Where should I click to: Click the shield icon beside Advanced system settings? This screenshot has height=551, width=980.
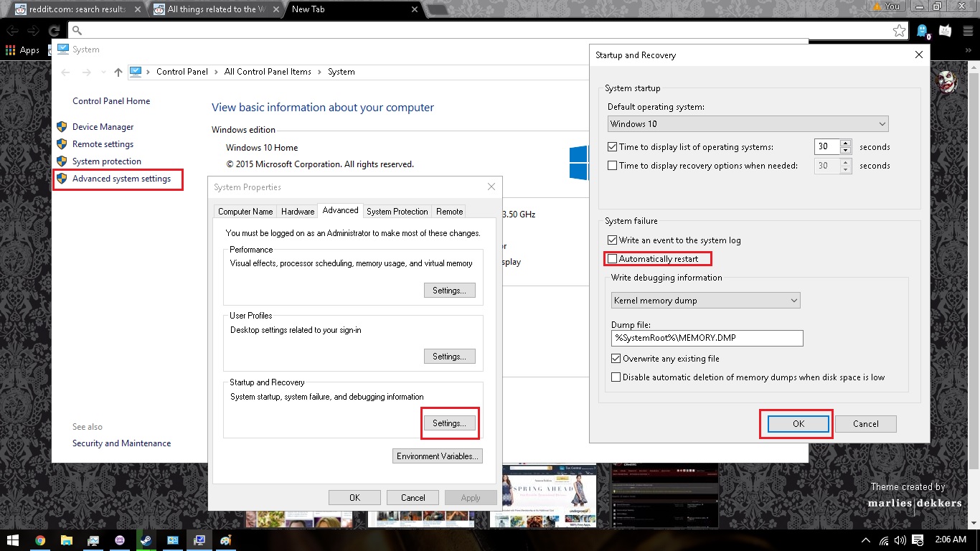(62, 179)
